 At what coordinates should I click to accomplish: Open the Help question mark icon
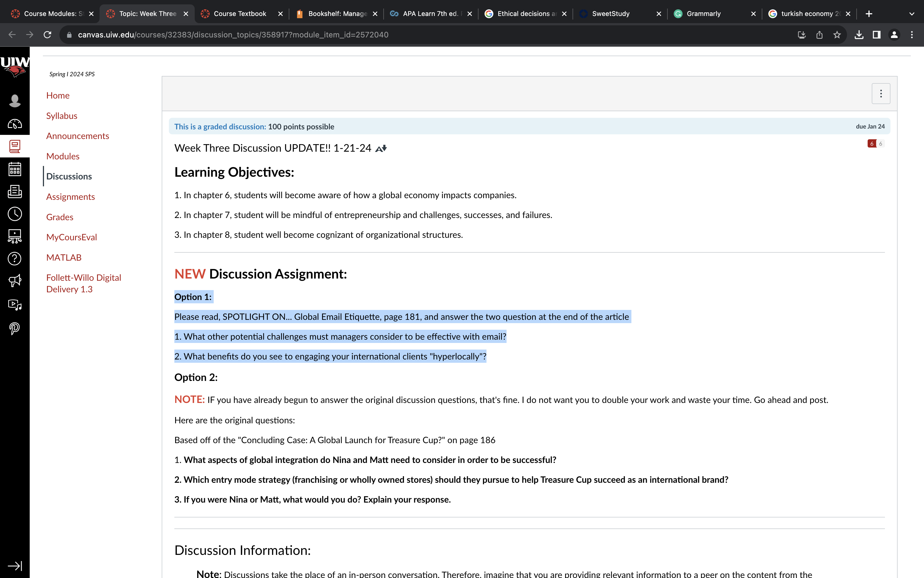point(15,258)
